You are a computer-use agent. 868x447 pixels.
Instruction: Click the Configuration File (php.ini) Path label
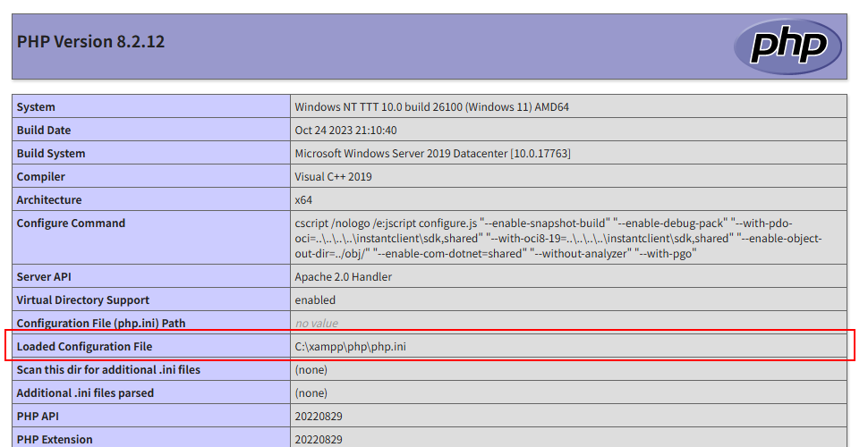[x=101, y=324]
